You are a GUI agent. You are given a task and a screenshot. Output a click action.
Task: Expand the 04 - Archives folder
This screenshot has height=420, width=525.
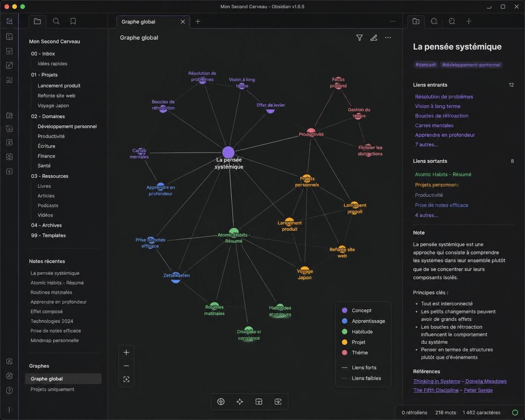pyautogui.click(x=46, y=225)
